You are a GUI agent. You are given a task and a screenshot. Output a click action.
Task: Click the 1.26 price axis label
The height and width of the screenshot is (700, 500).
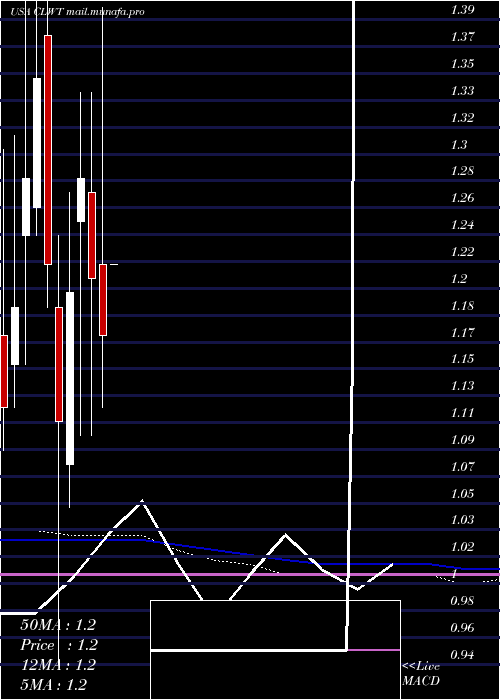tap(462, 198)
